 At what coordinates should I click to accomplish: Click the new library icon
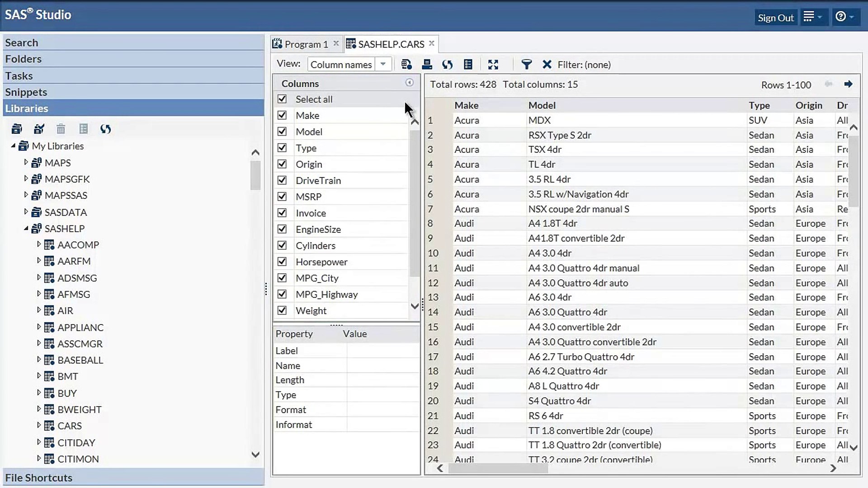click(17, 129)
